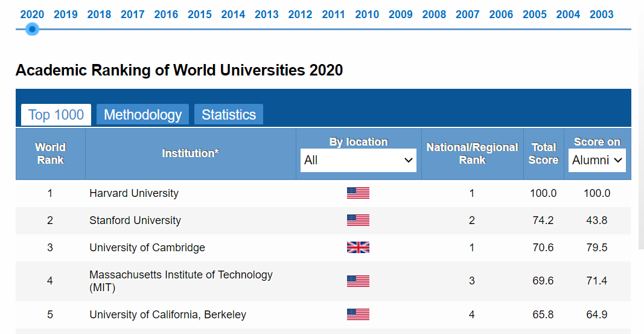
Task: Select the 2012 ranking year
Action: [x=300, y=14]
